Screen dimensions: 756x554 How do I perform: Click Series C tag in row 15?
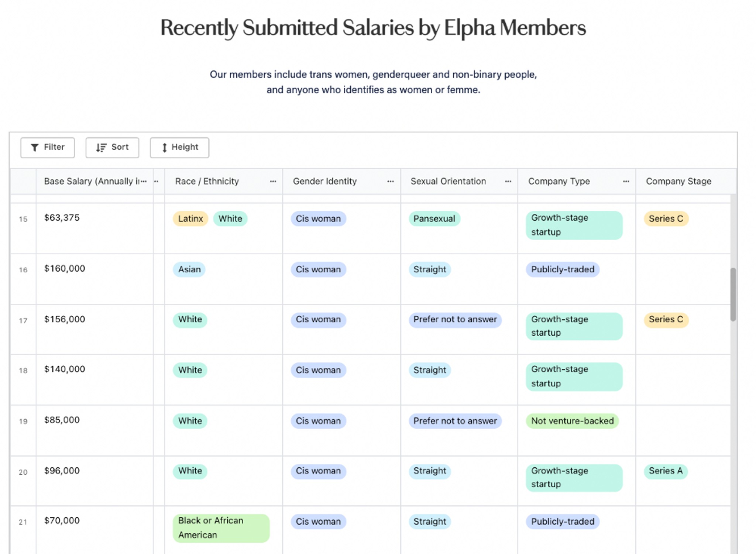click(666, 218)
